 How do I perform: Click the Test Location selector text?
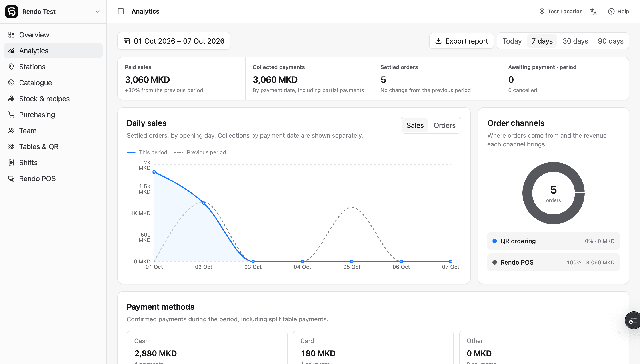pos(565,12)
